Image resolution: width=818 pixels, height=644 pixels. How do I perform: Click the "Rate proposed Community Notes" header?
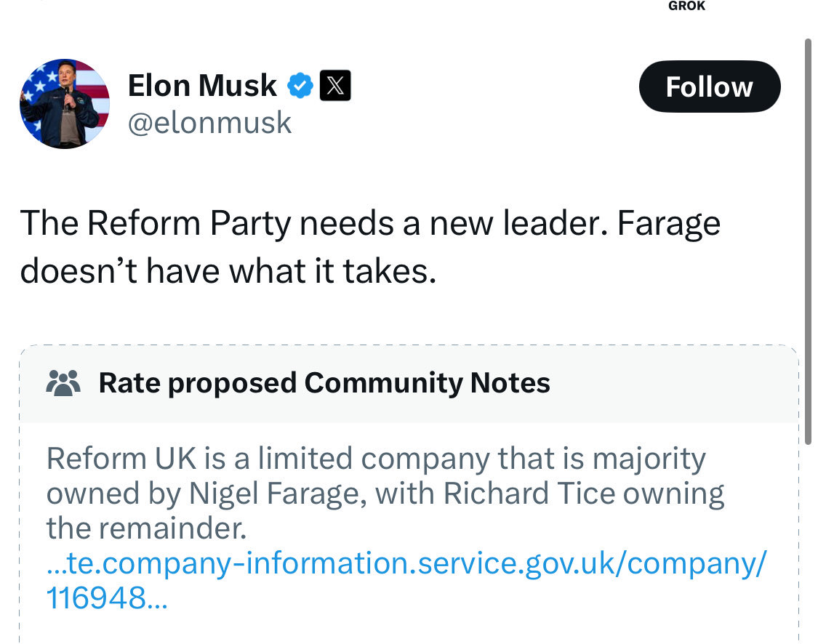pos(324,382)
